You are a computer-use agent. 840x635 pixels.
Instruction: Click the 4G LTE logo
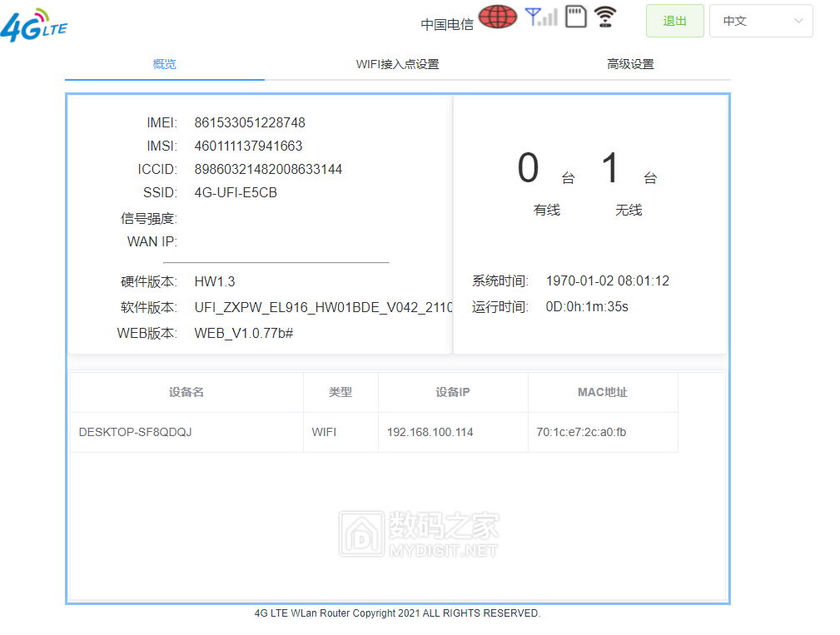(x=34, y=25)
